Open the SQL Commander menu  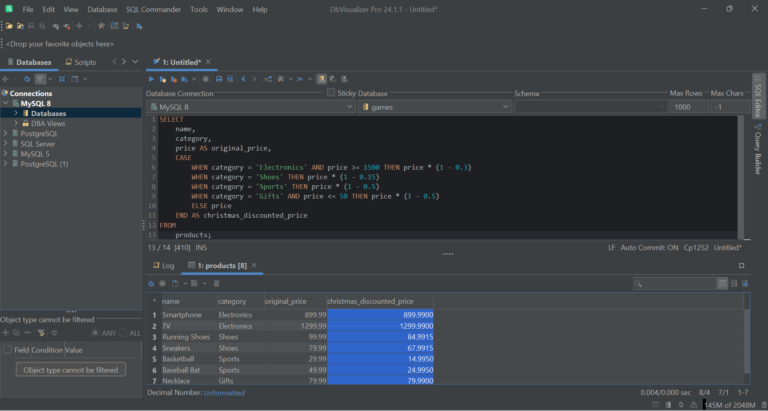click(x=153, y=9)
